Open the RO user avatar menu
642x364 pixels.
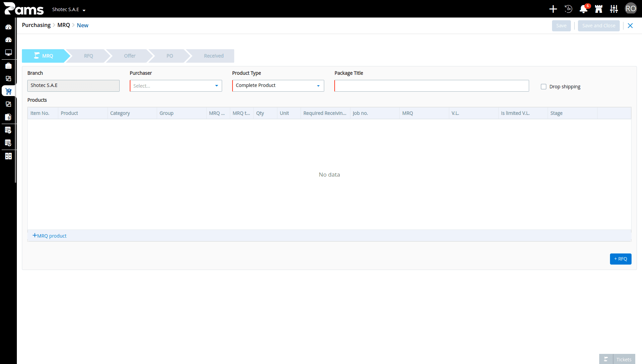click(631, 9)
